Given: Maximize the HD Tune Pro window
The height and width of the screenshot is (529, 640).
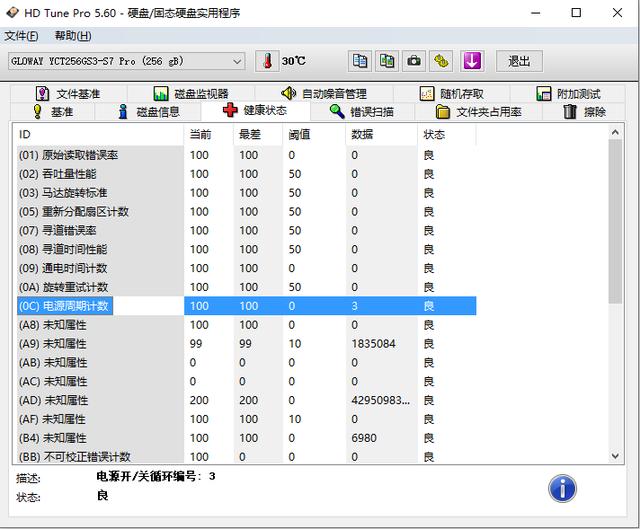Looking at the screenshot, I should (x=576, y=13).
